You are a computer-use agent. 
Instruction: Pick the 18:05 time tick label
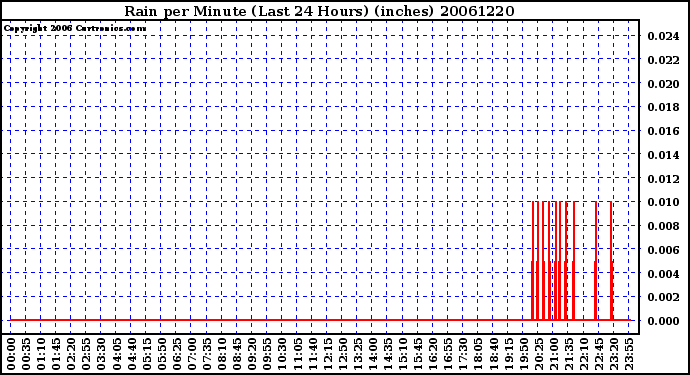click(478, 354)
